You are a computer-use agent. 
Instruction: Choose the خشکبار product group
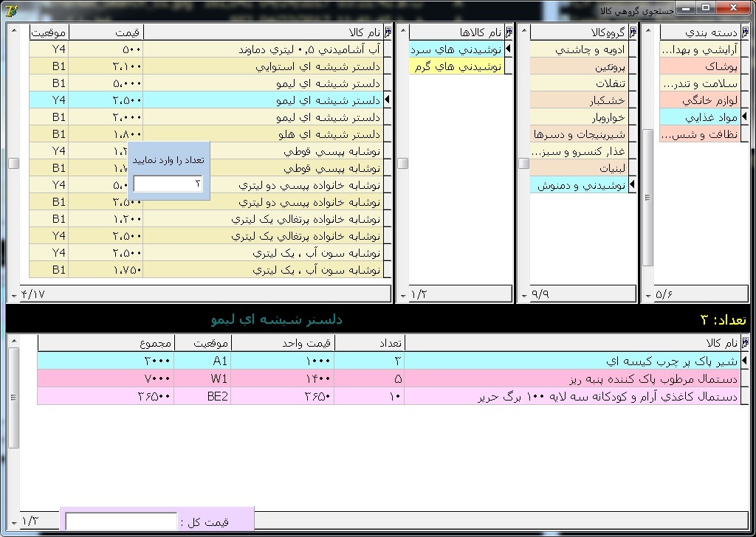583,100
